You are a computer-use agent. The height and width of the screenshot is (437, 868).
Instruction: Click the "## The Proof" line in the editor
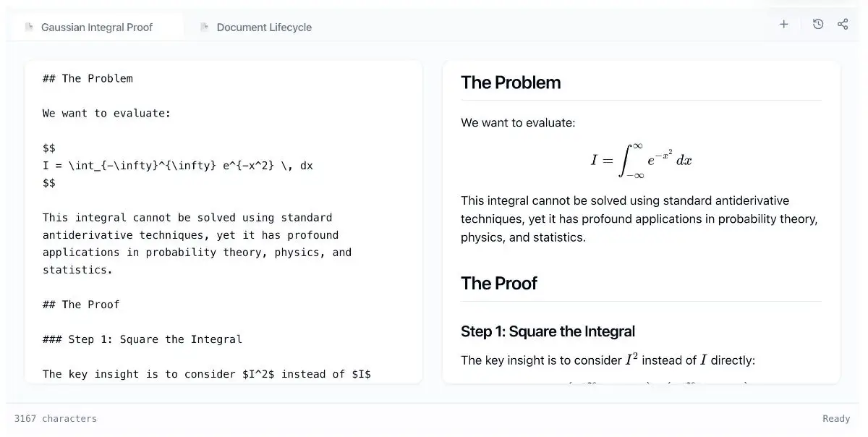81,305
